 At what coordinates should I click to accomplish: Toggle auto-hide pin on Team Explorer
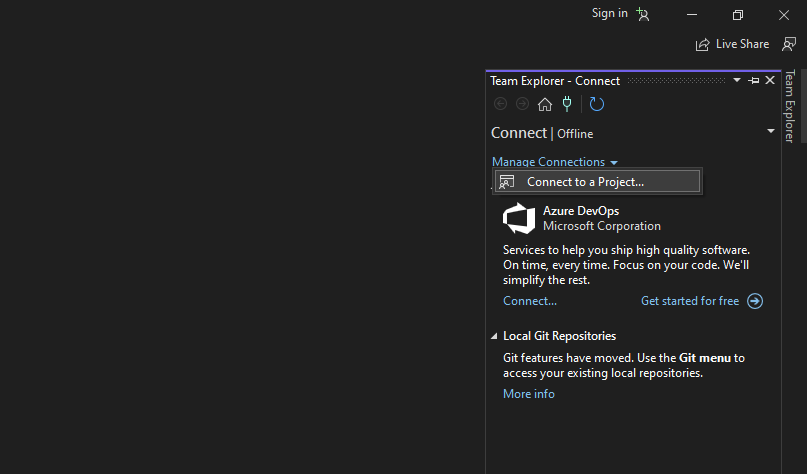753,80
